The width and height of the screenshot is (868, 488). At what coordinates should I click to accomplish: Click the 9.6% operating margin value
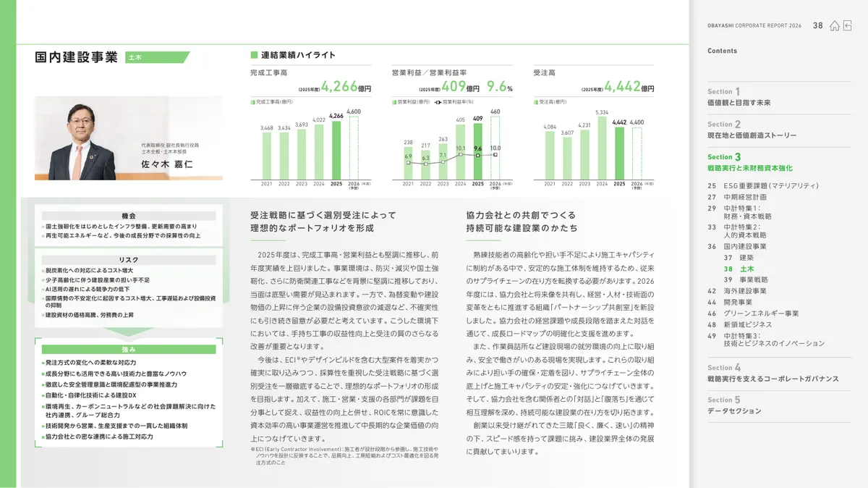[499, 87]
